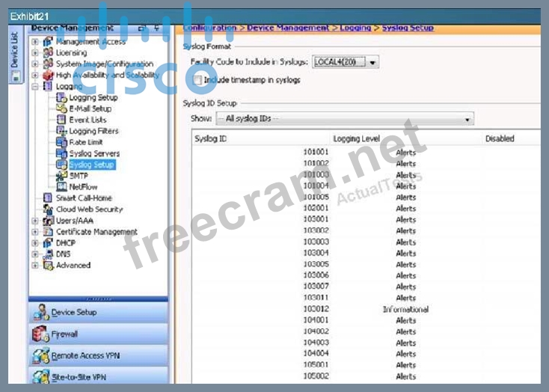Click the NetFlow tree icon

pos(62,187)
